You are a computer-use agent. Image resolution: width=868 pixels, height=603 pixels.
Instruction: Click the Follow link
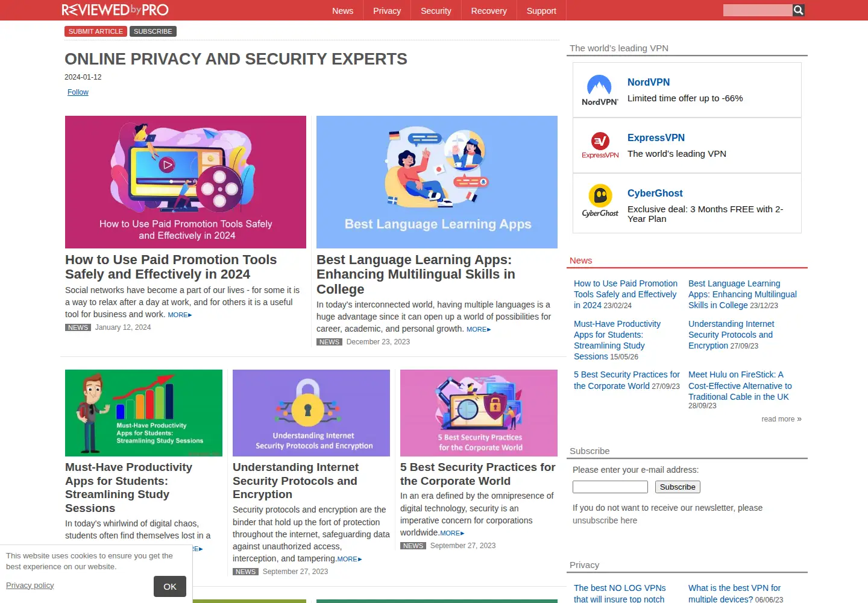[78, 92]
